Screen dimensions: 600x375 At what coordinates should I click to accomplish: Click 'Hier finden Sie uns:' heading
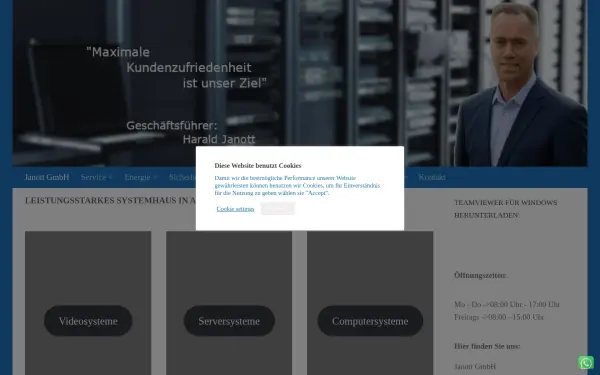487,346
